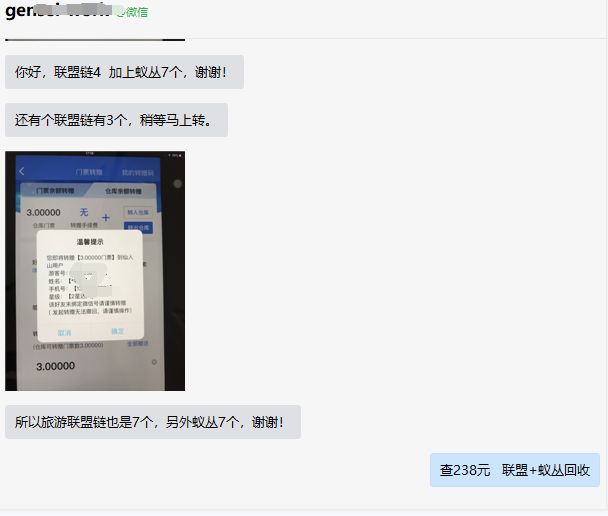Click the cropped image strip above first message
608x516 pixels.
[x=95, y=40]
